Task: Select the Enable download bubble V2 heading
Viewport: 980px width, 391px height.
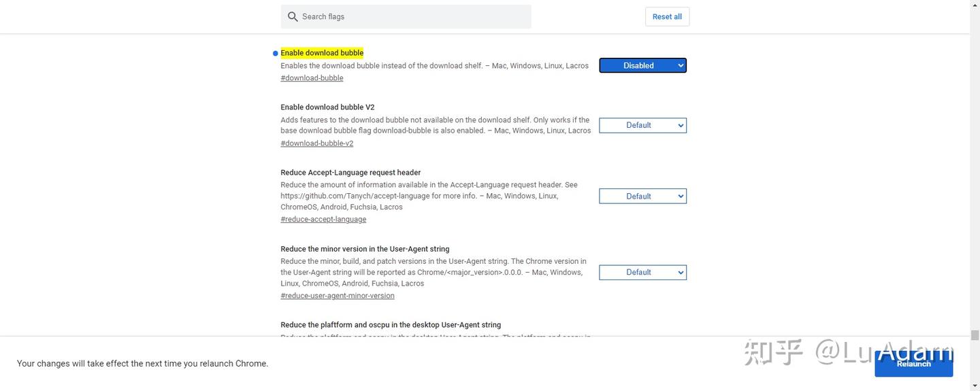Action: [327, 107]
